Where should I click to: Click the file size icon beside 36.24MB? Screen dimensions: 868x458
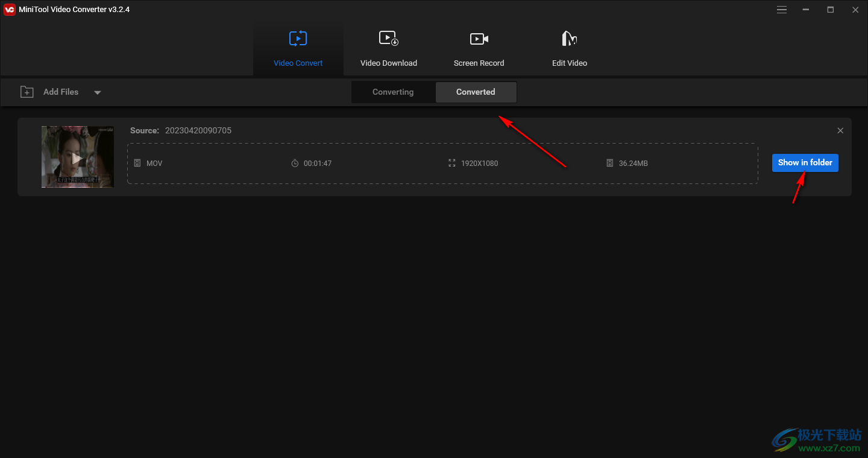[x=610, y=164]
